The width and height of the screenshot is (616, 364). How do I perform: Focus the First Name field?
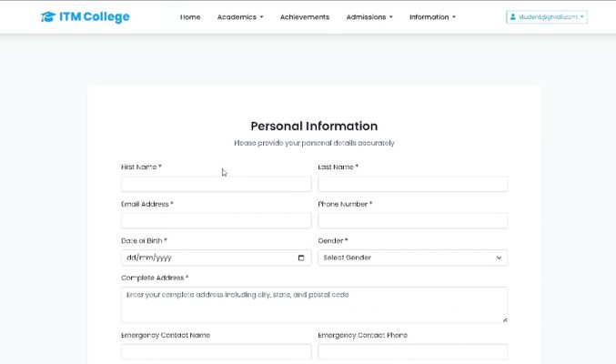coord(216,184)
